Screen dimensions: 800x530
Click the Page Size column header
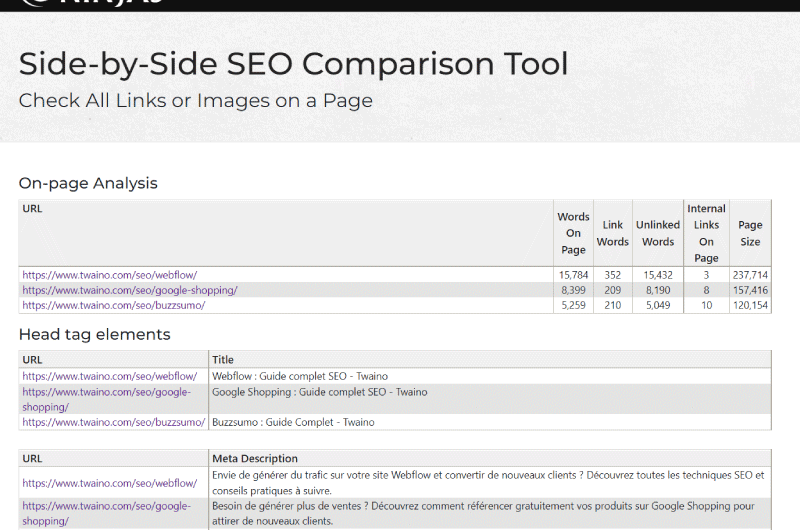pyautogui.click(x=750, y=233)
